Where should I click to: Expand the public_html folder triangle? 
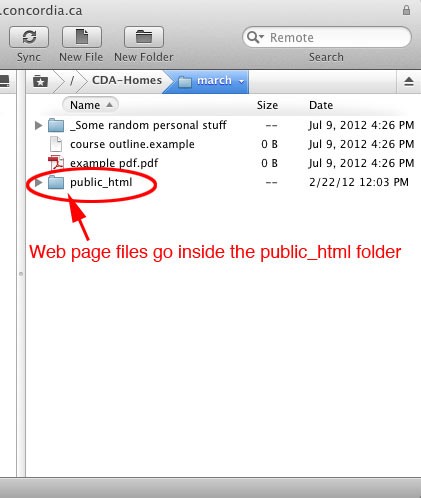[38, 182]
